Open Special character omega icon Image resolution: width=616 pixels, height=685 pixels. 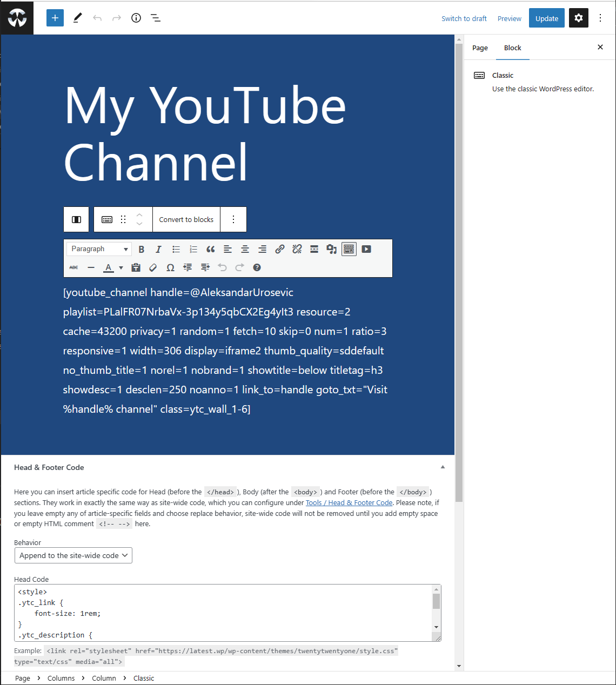(x=171, y=267)
